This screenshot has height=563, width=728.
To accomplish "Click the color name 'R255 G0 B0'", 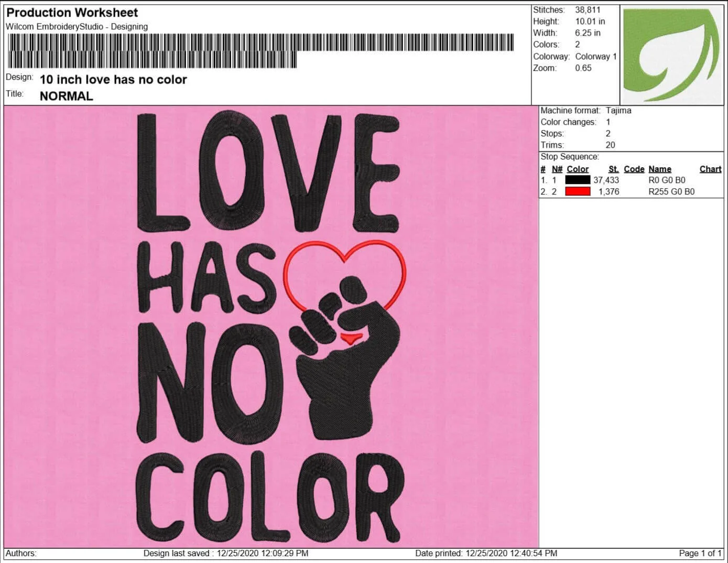I will pos(671,192).
